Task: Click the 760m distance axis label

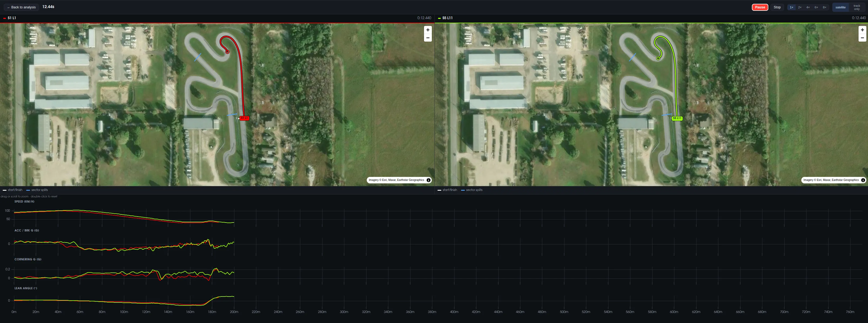Action: (x=850, y=312)
